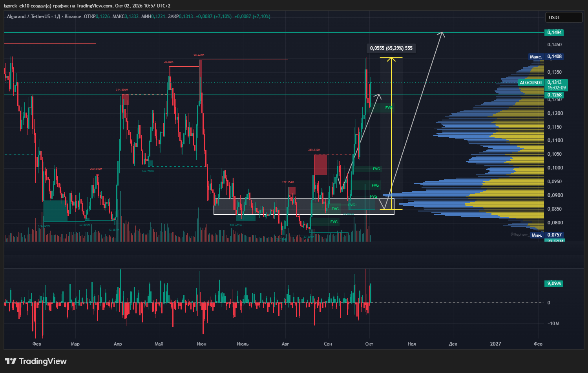Image resolution: width=588 pixels, height=373 pixels.
Task: Click the 95.224M volume annotation
Action: click(199, 55)
